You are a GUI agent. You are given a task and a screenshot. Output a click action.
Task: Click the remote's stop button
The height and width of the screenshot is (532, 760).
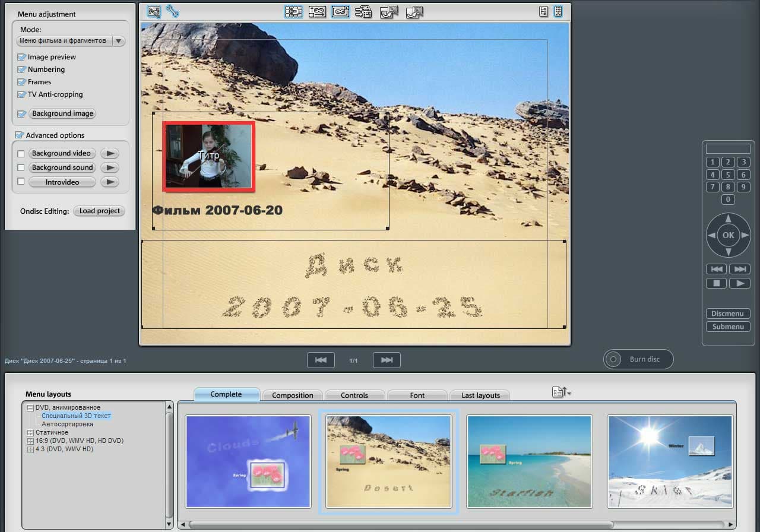tap(717, 283)
